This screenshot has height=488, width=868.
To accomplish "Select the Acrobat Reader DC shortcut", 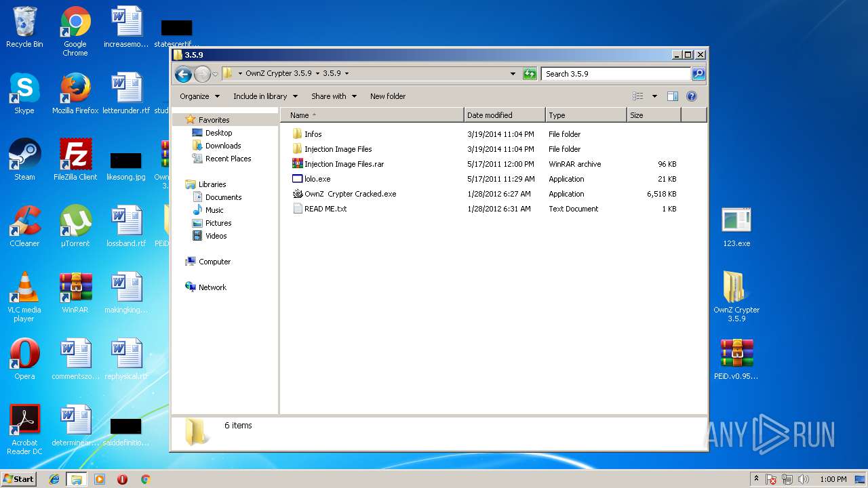I will (x=24, y=430).
